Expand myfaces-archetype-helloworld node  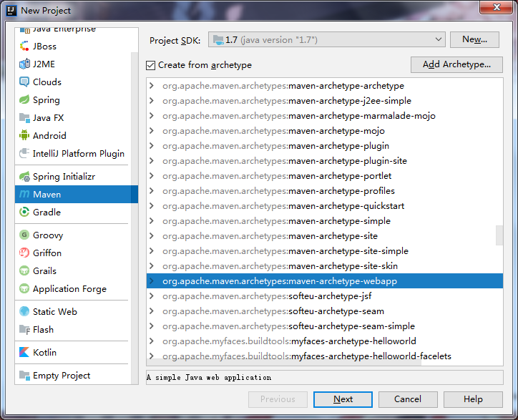pyautogui.click(x=152, y=341)
